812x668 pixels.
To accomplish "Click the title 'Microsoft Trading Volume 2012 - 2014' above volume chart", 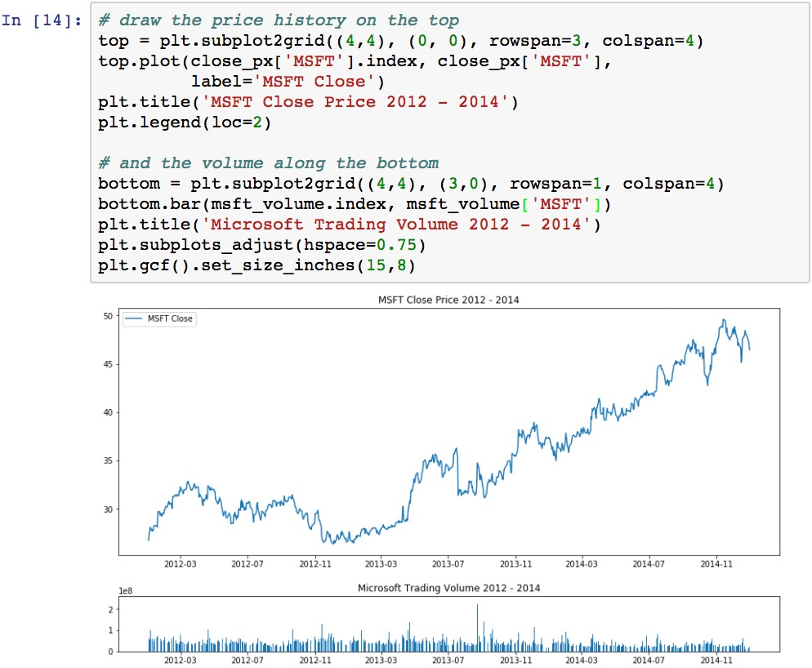I will coord(448,588).
